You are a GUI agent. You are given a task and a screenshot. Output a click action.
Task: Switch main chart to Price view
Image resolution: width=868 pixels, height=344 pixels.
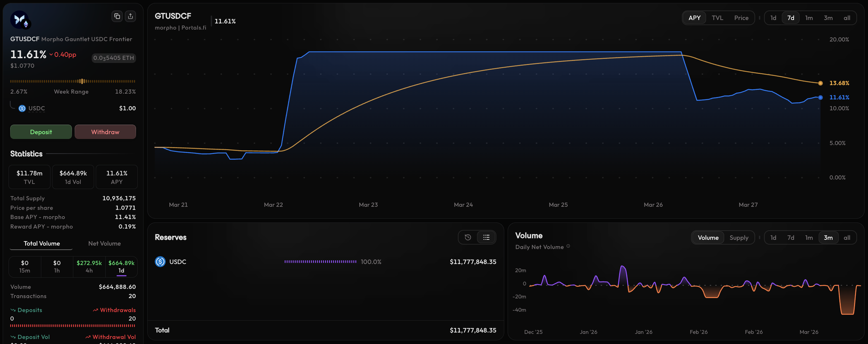(x=741, y=18)
